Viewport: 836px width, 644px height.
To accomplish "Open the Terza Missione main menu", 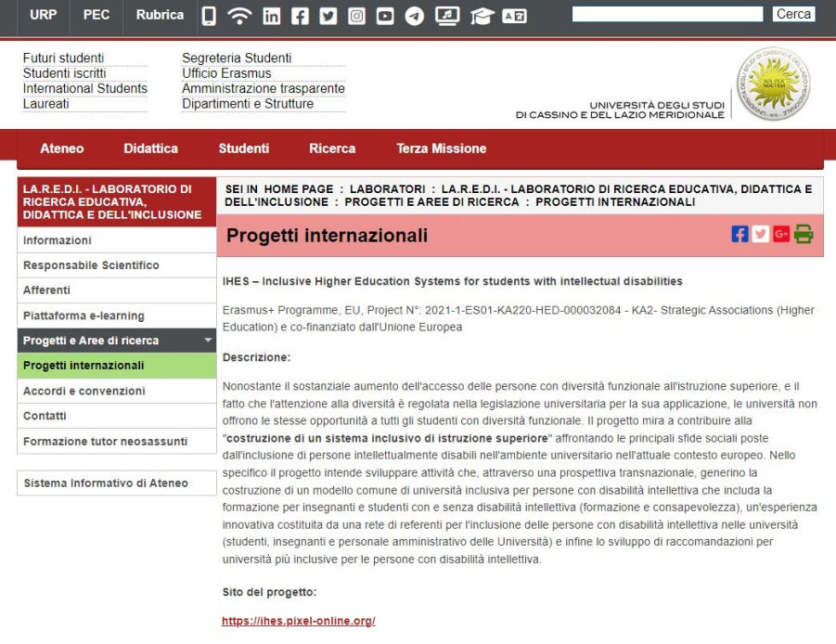I will (442, 148).
